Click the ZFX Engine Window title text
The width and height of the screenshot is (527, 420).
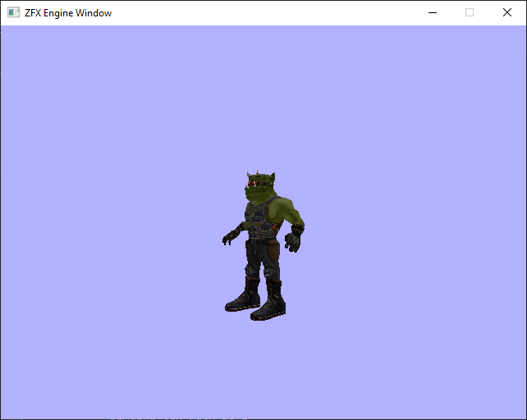point(68,13)
